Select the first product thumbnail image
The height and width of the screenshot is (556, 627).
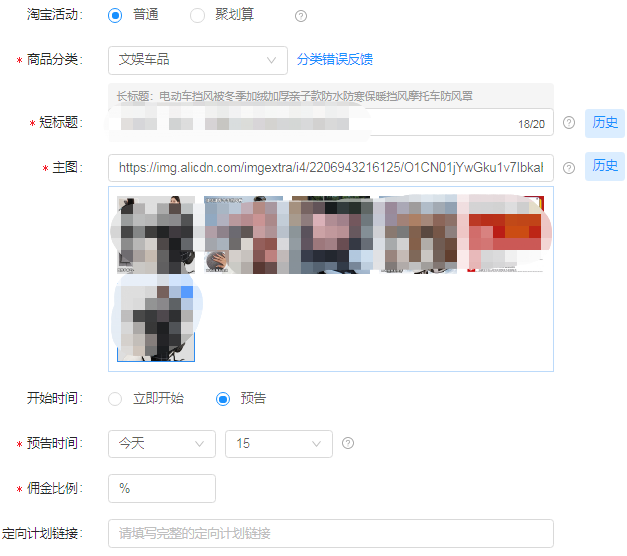153,234
